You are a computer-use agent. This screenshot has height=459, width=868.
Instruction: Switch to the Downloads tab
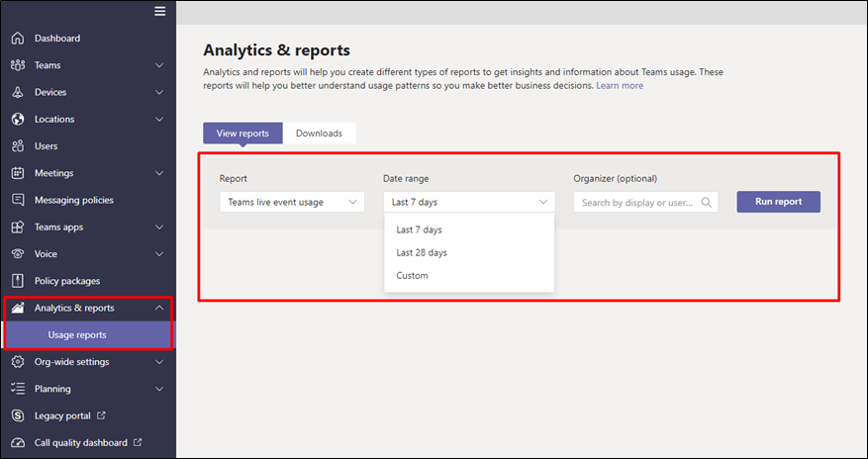coord(319,134)
